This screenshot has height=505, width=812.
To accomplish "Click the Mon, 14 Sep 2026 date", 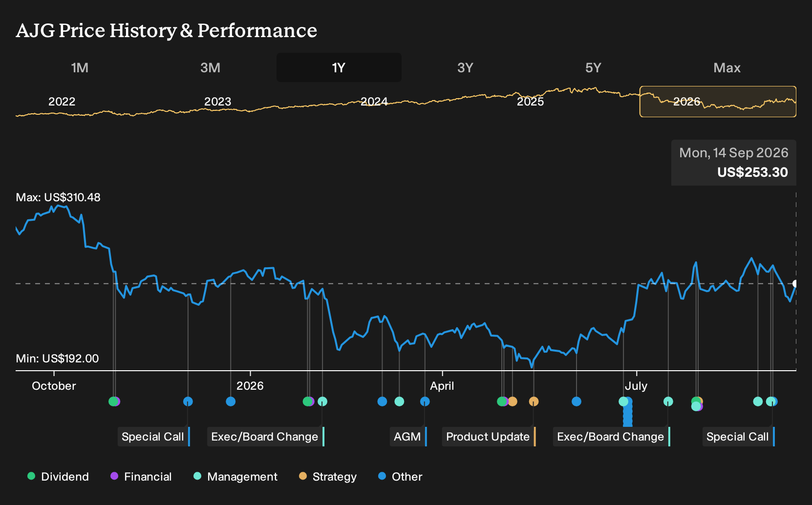I will (x=734, y=153).
